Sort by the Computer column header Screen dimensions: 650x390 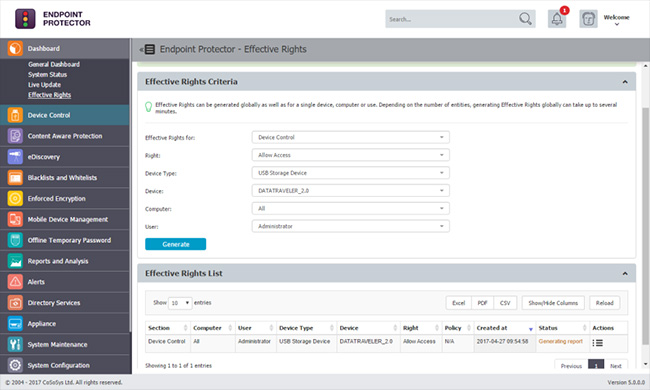tap(213, 328)
